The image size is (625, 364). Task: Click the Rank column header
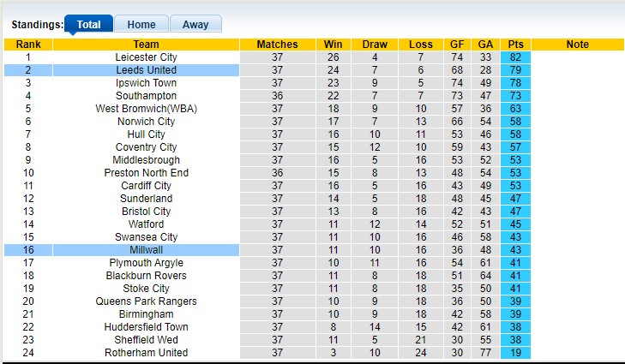coord(28,45)
